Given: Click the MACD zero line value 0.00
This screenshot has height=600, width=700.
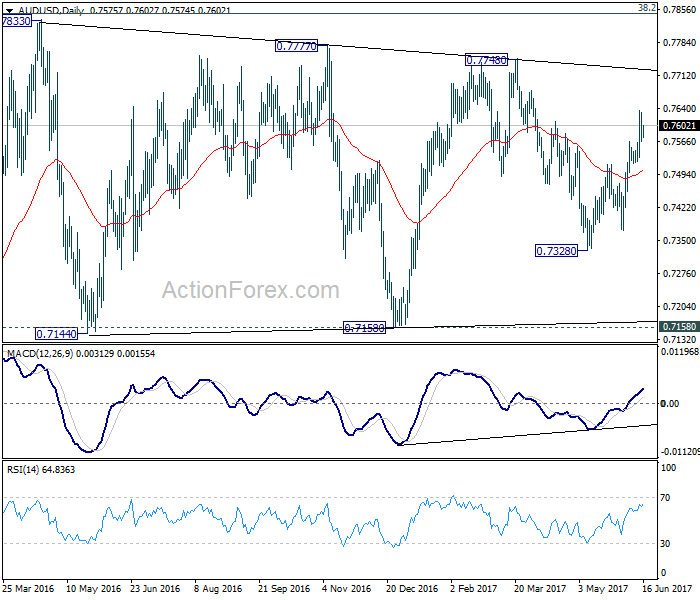Looking at the screenshot, I should [670, 404].
